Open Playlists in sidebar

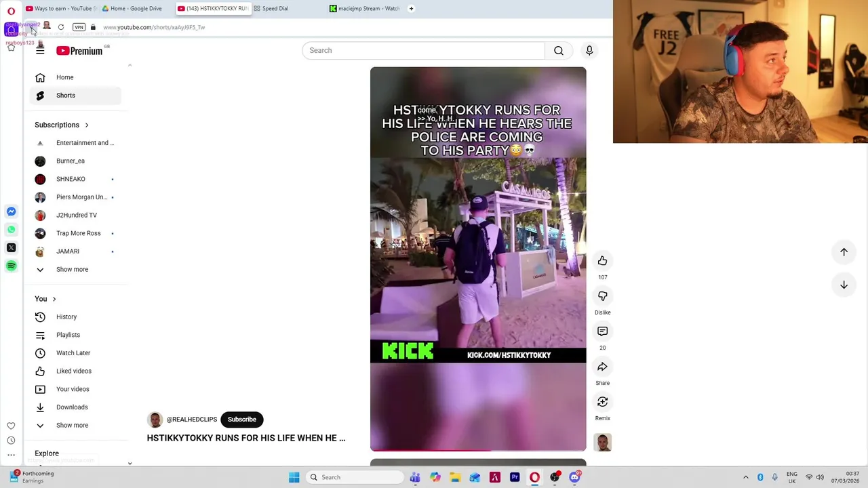coord(75,335)
